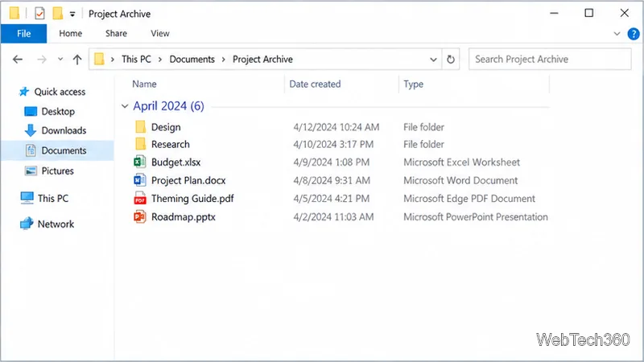Image resolution: width=644 pixels, height=362 pixels.
Task: Refresh the Project Archive folder
Action: click(x=451, y=60)
